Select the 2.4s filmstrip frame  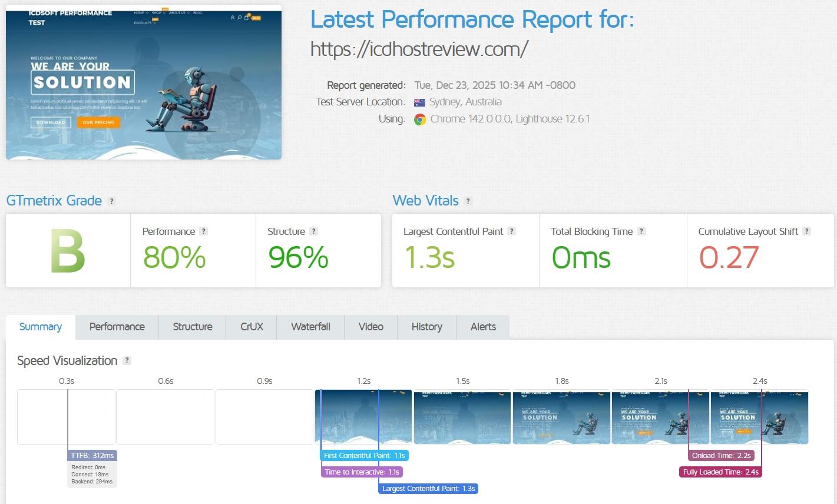coord(759,417)
